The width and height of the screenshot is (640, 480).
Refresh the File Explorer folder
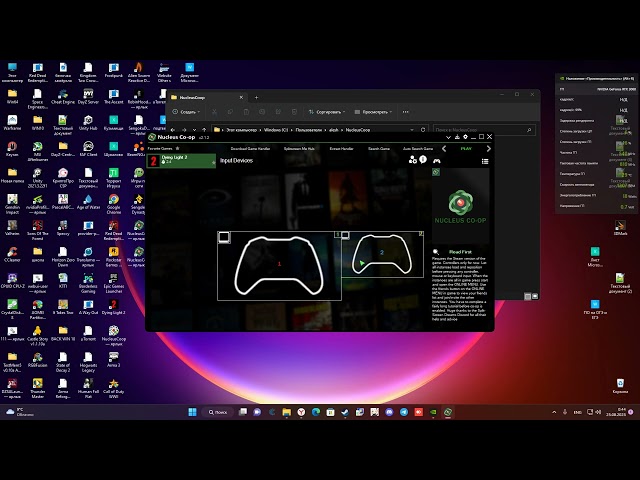coord(423,130)
